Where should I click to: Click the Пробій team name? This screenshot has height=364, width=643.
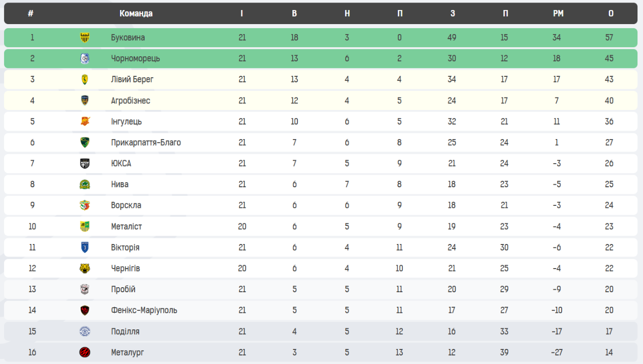(123, 289)
